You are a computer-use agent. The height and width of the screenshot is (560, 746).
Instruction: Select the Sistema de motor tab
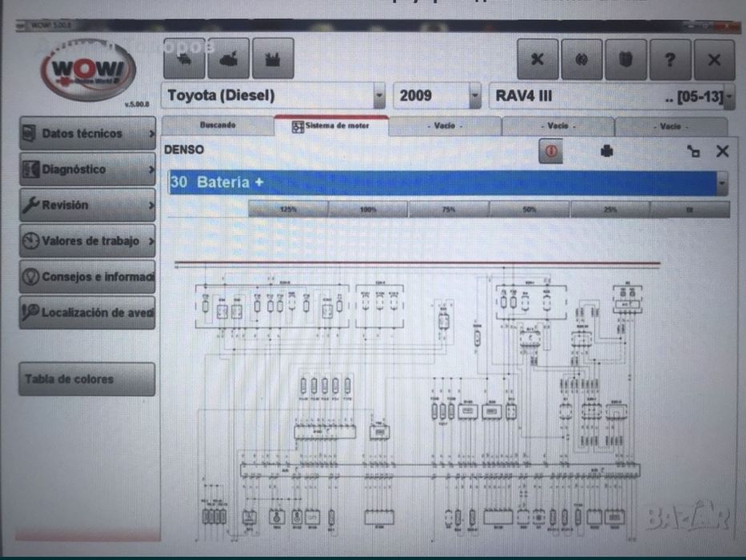331,126
